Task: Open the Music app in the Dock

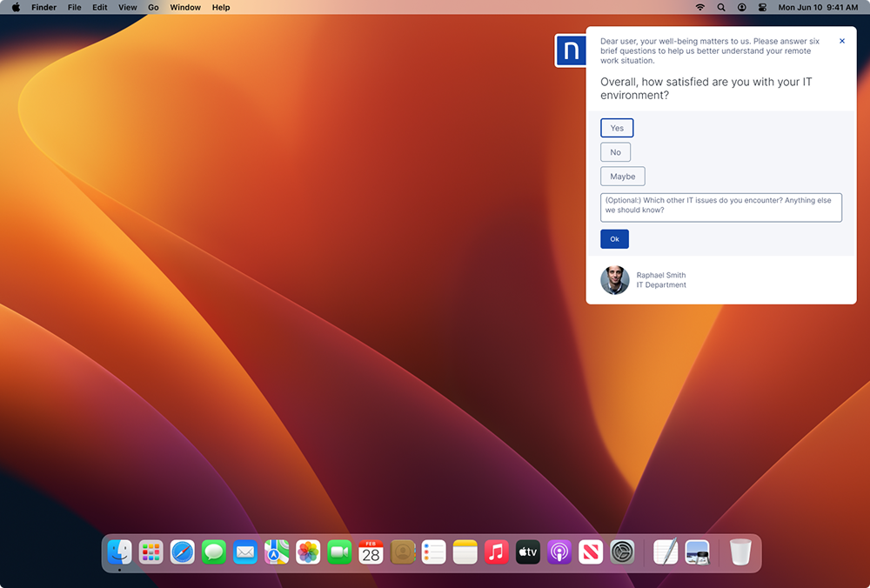Action: click(497, 551)
